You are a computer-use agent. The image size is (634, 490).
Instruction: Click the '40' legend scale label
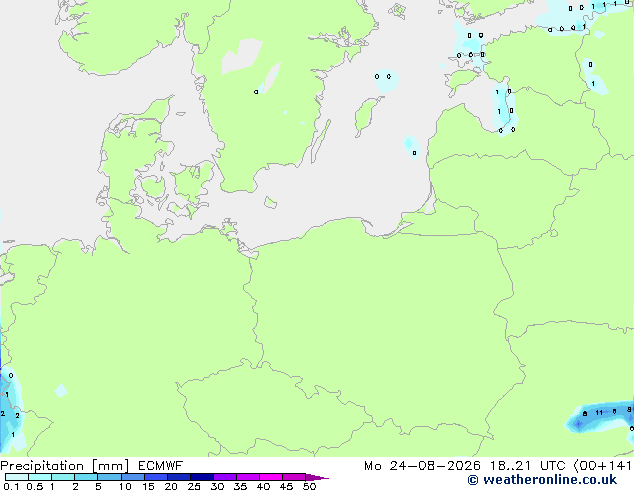(263, 486)
